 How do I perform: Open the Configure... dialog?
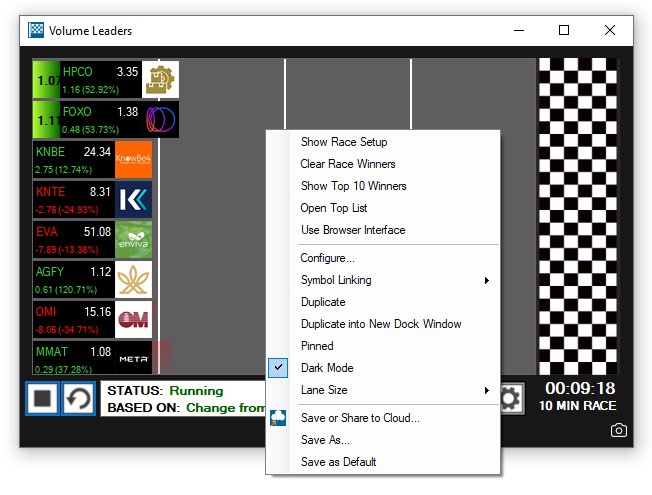[x=327, y=258]
